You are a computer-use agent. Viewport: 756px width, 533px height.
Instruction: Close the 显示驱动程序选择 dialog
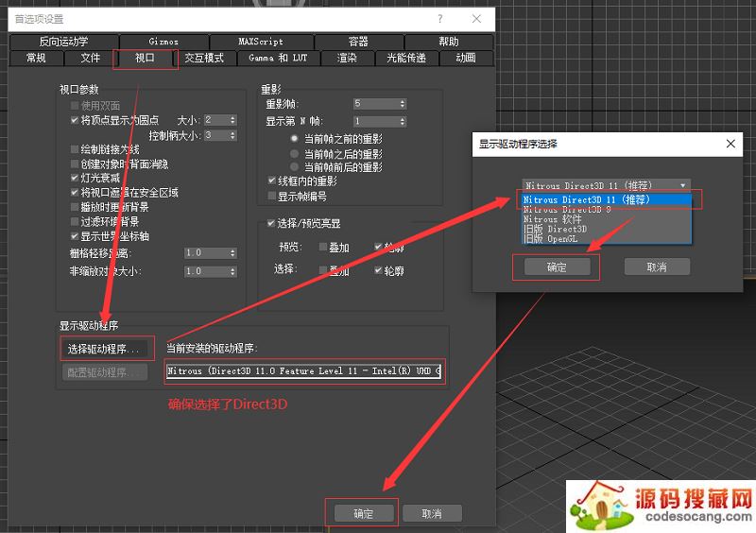point(730,144)
